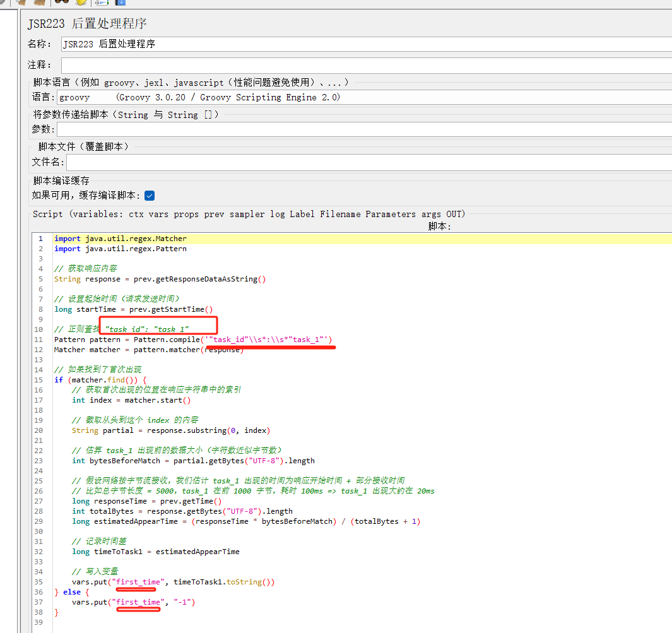Click 'long timeToTask1 = estimatedAppearTime' line
This screenshot has width=672, height=633.
point(156,552)
